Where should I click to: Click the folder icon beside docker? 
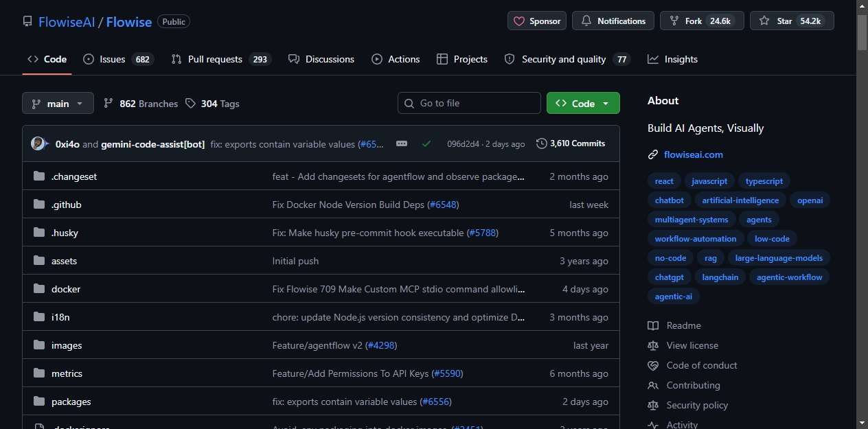pos(39,289)
